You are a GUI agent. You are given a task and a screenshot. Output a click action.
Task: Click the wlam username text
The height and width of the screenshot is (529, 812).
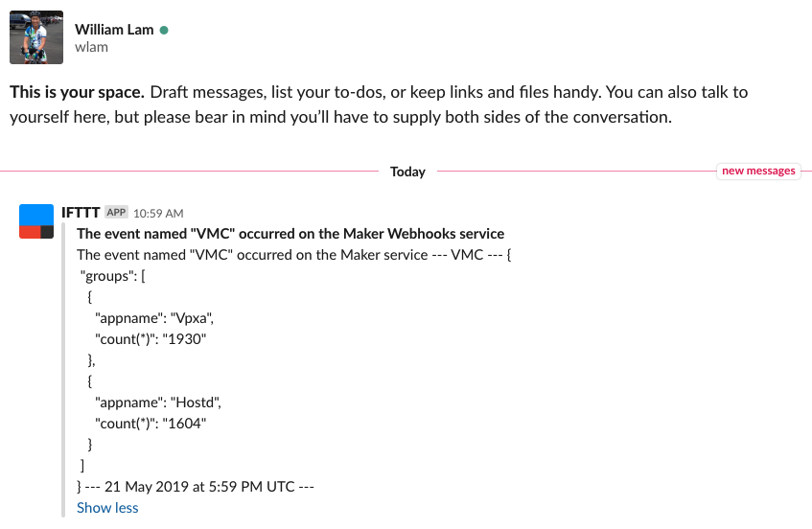click(91, 47)
